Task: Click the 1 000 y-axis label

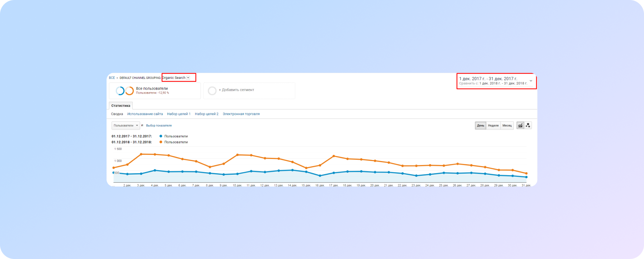Action: point(118,161)
